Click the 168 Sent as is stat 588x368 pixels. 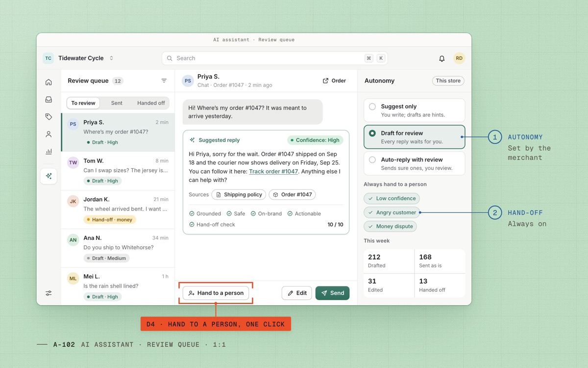point(440,261)
